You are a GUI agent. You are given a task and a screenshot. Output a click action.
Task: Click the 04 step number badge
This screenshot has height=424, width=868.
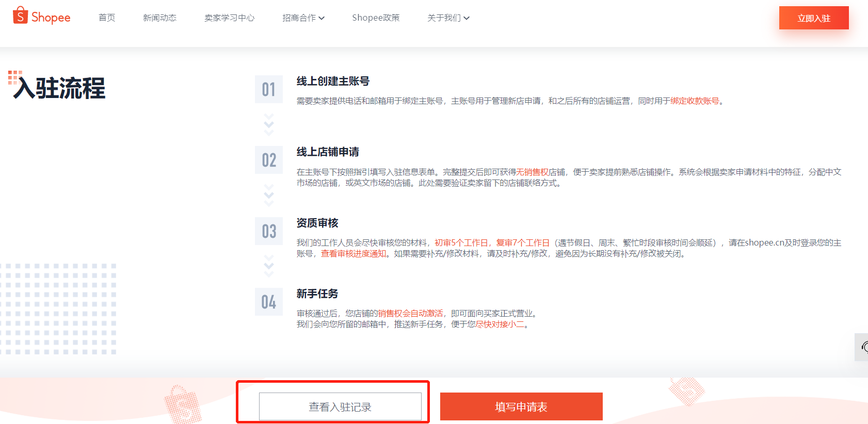[x=268, y=302]
